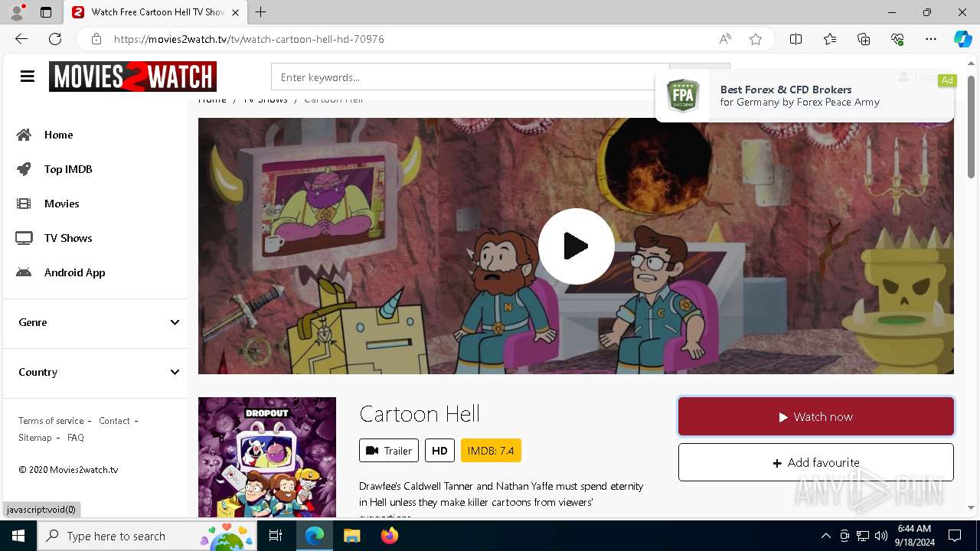Click the Watch now button
The image size is (980, 551).
point(816,417)
